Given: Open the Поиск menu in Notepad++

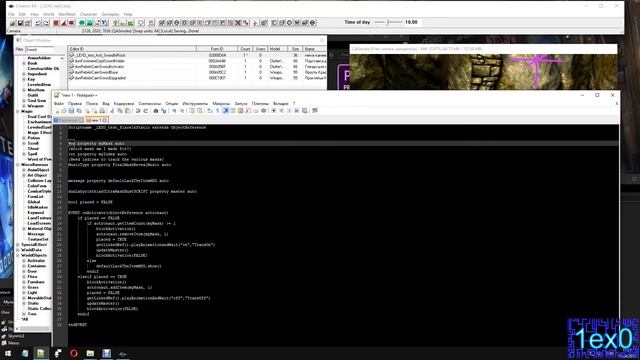Looking at the screenshot, I should point(92,104).
